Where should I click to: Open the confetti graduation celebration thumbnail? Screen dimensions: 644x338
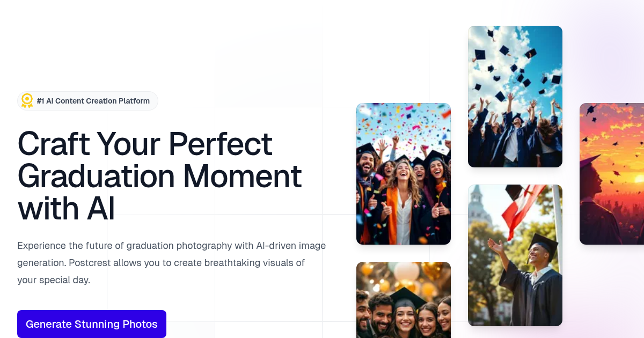tap(404, 174)
